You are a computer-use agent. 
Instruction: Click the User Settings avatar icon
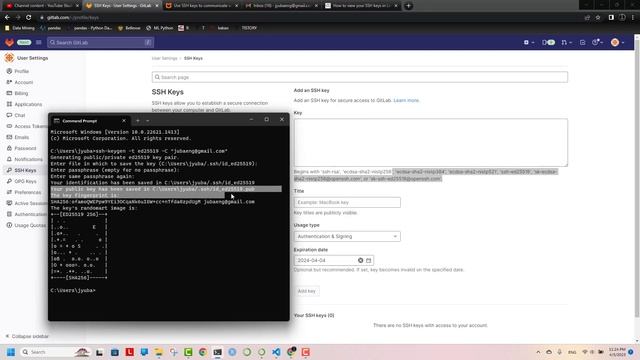9,58
